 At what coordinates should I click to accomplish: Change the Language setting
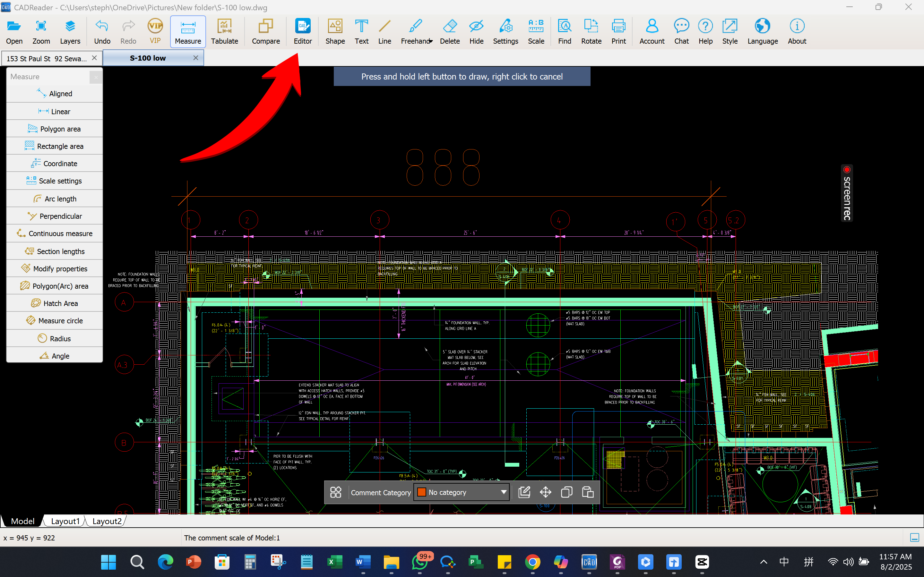point(763,32)
